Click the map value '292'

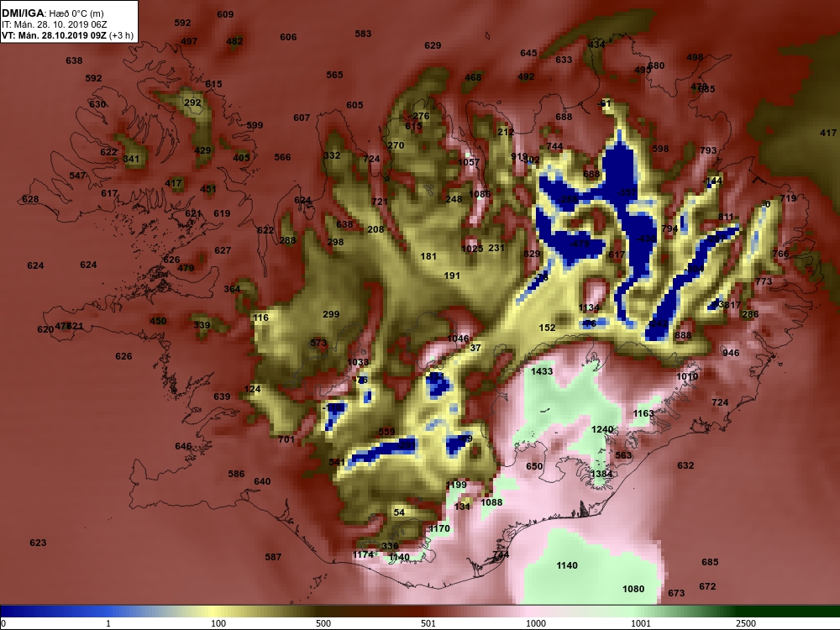coord(192,102)
